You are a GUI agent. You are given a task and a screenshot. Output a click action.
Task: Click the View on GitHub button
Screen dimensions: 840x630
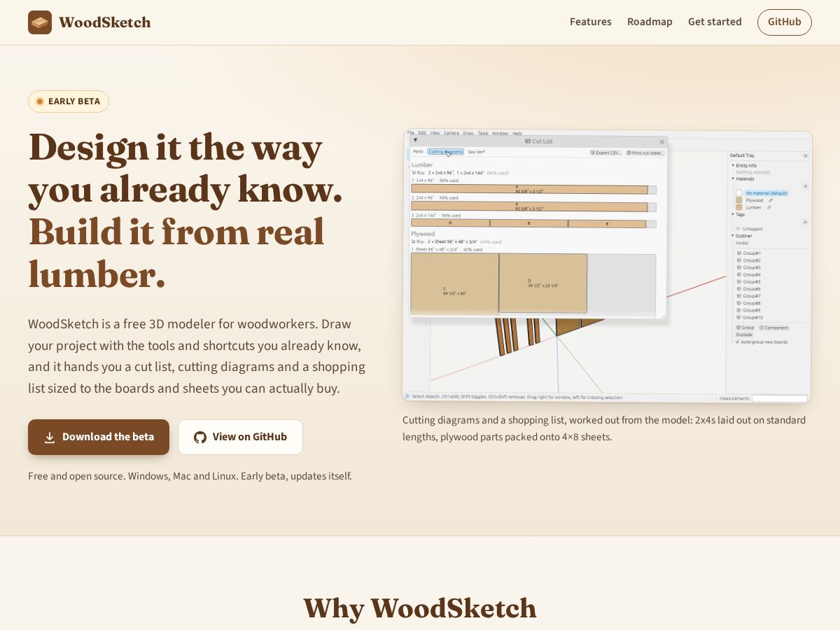[240, 437]
